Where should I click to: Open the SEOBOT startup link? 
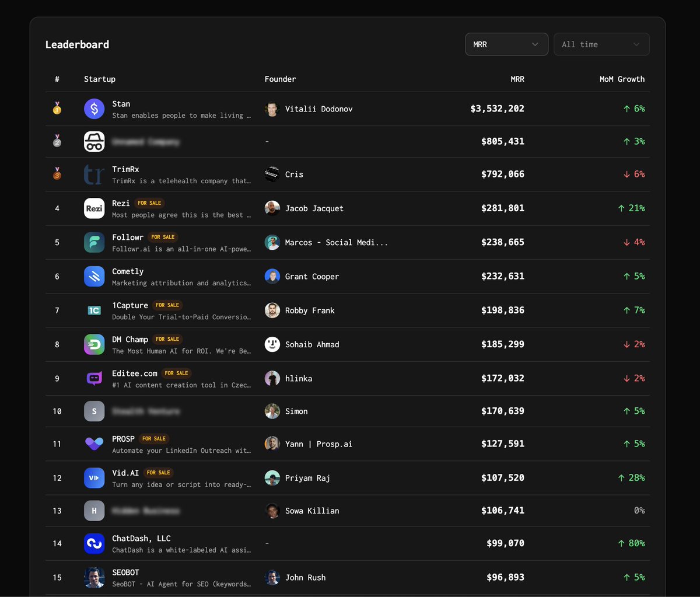click(x=125, y=572)
